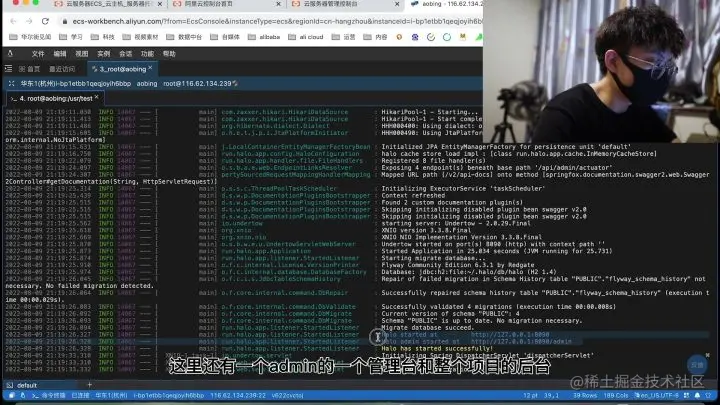720x405 pixels.
Task: Click the grid layout icon in status bar
Action: (x=686, y=395)
